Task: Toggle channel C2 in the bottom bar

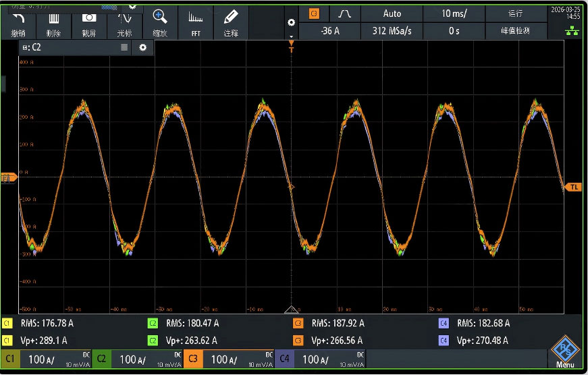Action: [x=101, y=359]
